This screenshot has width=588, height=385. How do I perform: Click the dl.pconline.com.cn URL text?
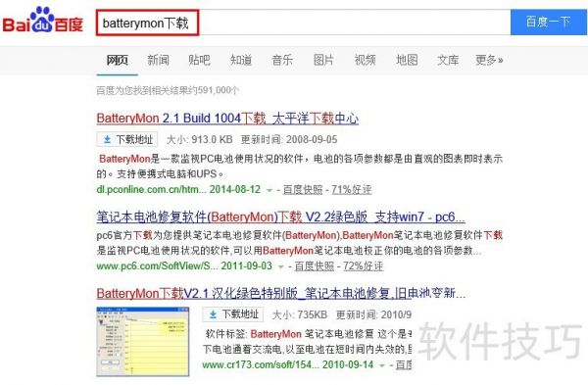[152, 189]
